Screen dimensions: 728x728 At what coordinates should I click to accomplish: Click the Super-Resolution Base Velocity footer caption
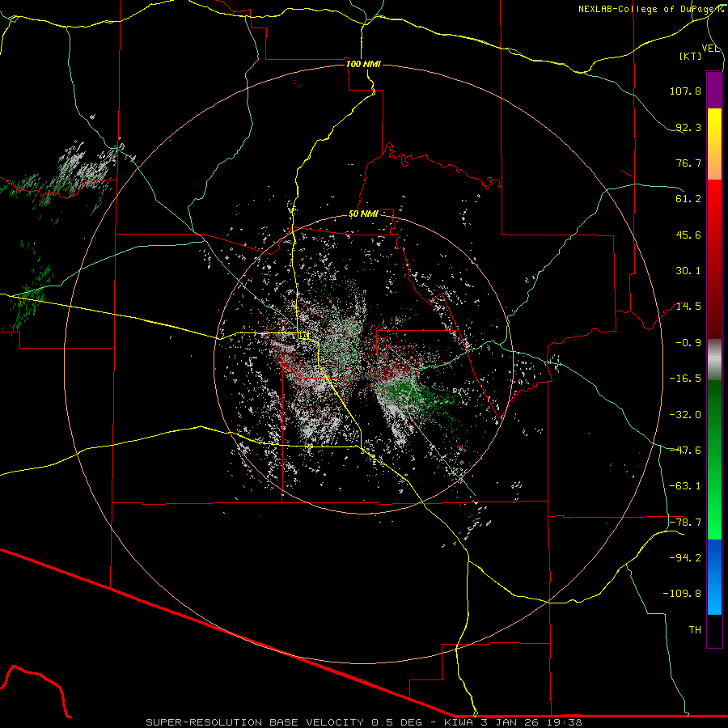point(363,722)
